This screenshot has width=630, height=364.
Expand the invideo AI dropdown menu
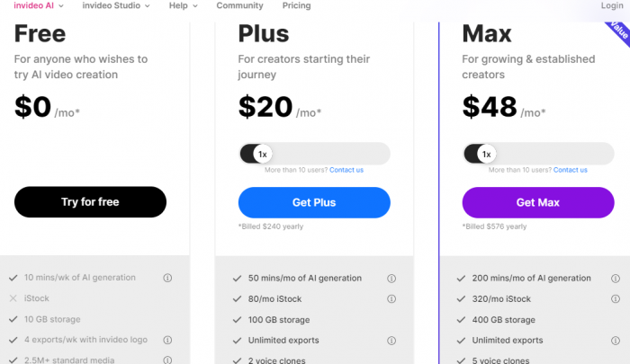[39, 5]
